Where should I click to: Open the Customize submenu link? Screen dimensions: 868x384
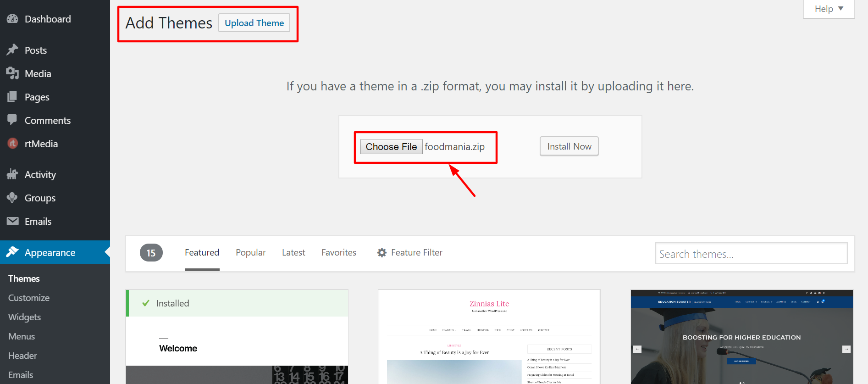[29, 298]
